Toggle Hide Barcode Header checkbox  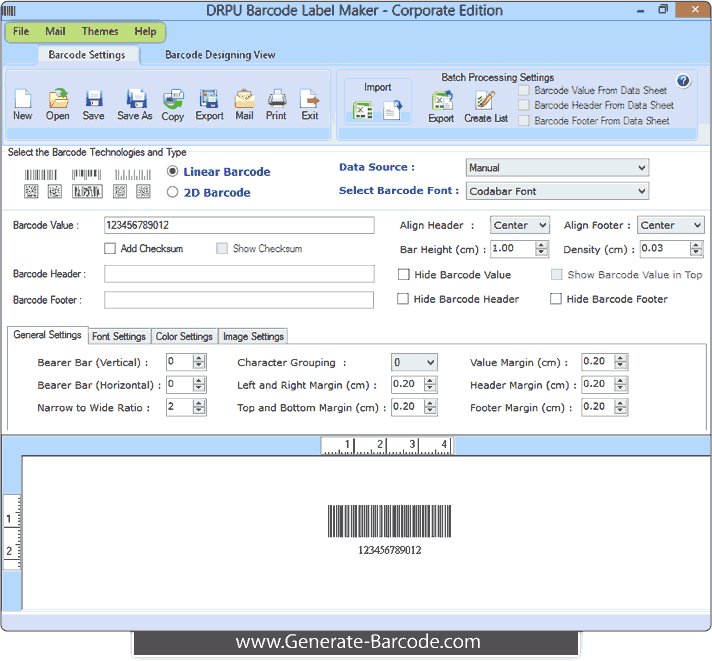pos(403,299)
